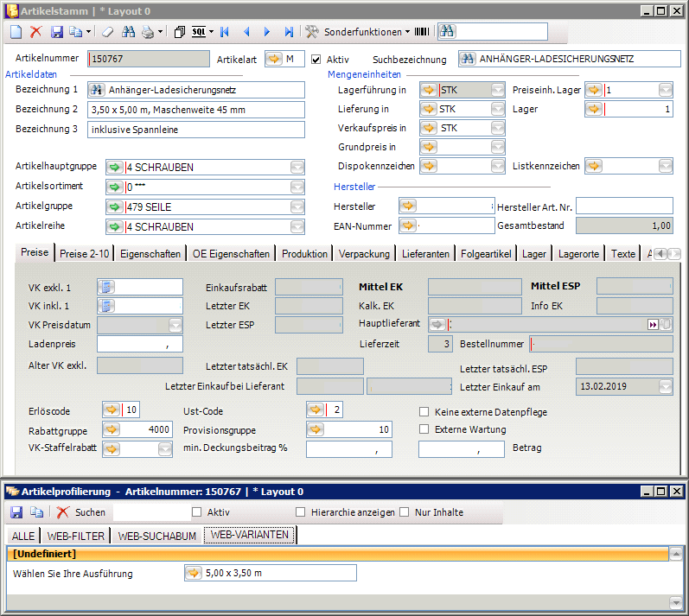Jump to the first record arrow

[225, 32]
